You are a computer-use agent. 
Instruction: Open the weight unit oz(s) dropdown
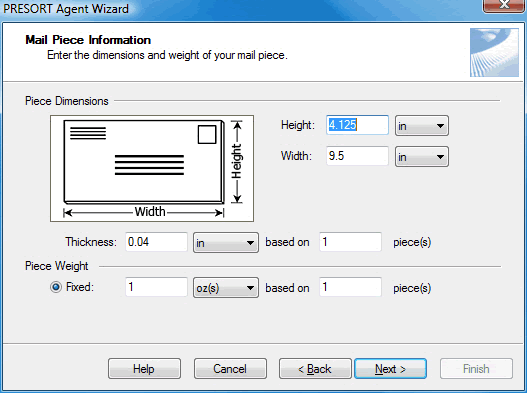[x=226, y=288]
